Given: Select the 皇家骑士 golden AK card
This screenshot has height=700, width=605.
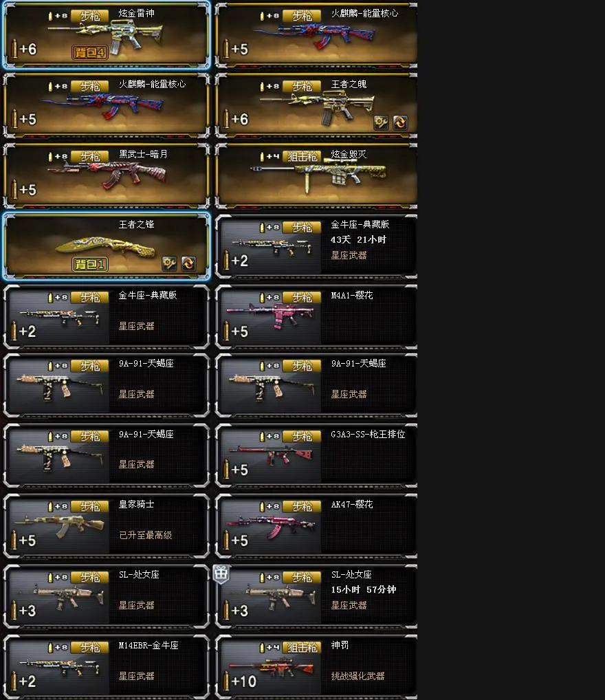Looking at the screenshot, I should 107,526.
